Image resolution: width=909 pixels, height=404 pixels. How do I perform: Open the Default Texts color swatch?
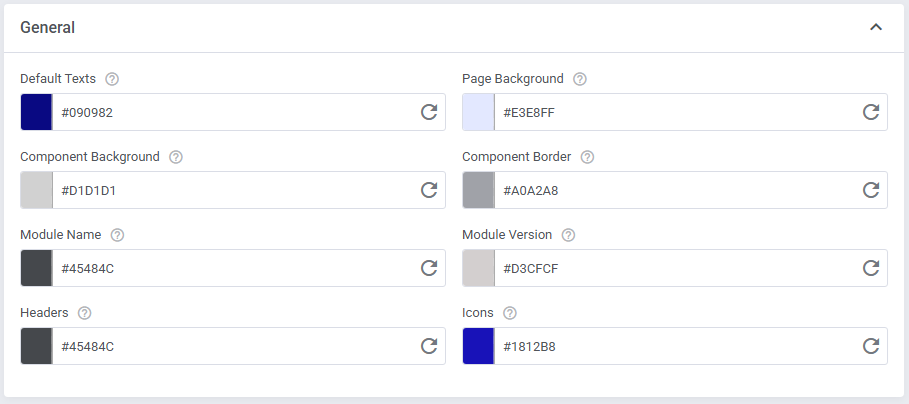point(36,112)
